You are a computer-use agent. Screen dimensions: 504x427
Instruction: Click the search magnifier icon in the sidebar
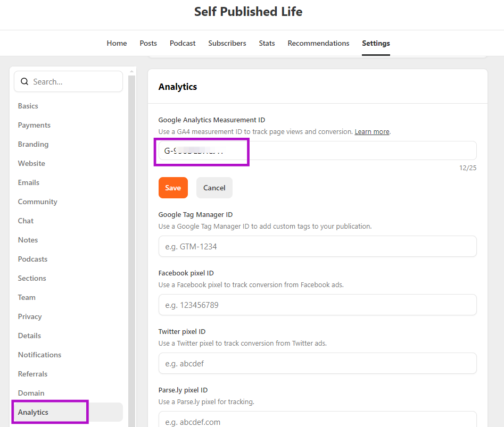(x=24, y=81)
